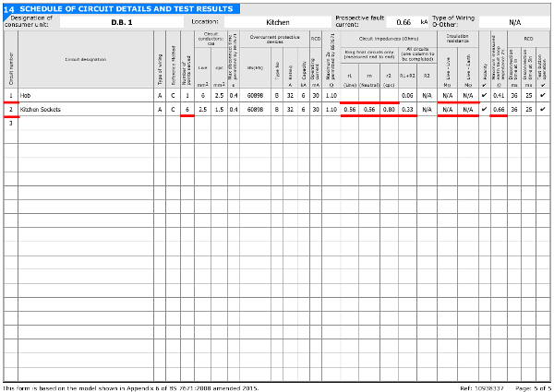Click the 'Hob' circuit designation cell
This screenshot has height=392, width=554.
(x=85, y=95)
